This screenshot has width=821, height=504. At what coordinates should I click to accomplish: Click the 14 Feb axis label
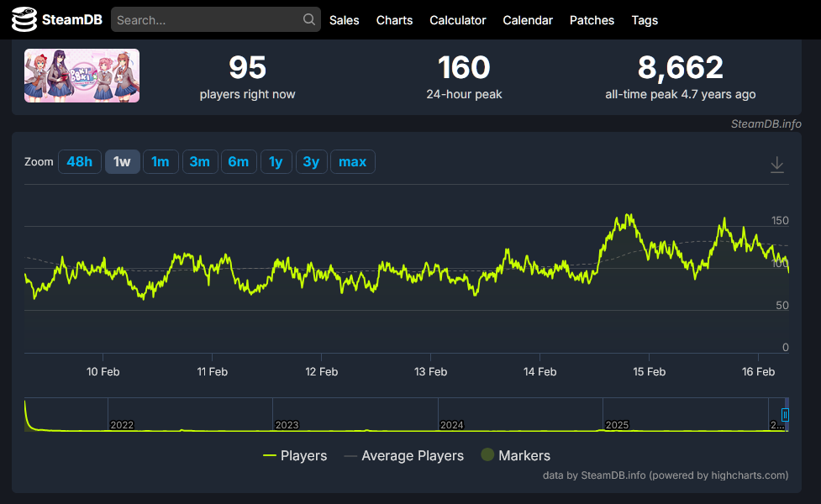[539, 371]
